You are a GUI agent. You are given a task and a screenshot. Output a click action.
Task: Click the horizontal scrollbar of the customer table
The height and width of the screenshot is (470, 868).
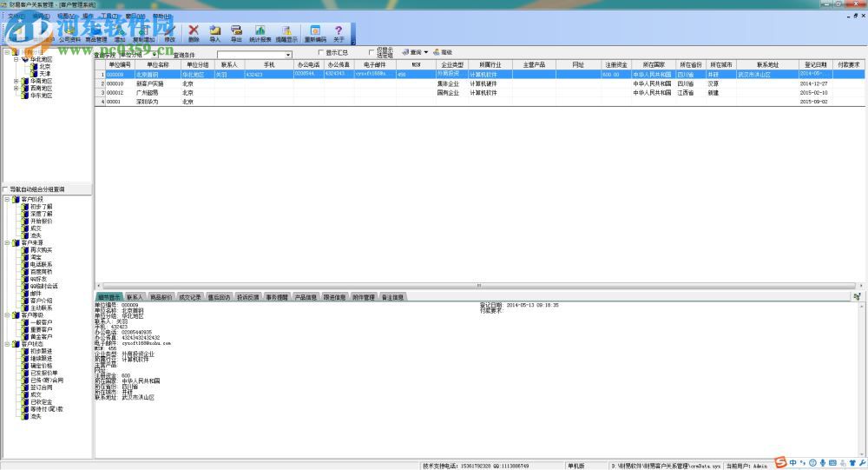coord(479,286)
